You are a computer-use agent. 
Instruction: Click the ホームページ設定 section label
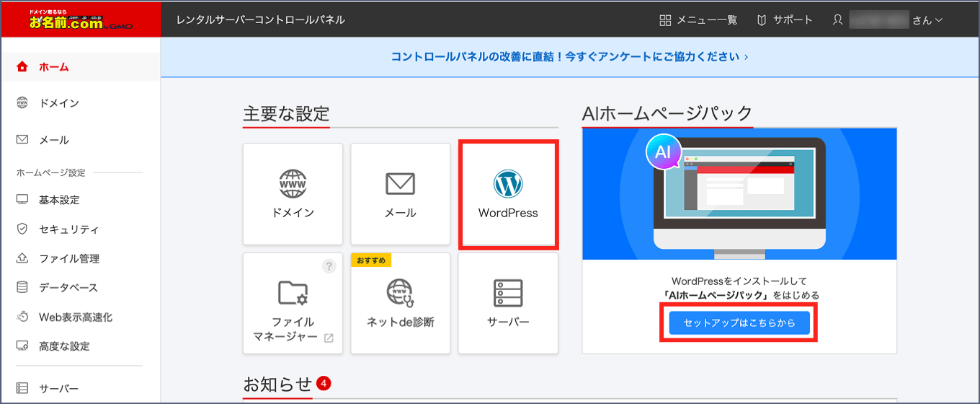point(50,173)
